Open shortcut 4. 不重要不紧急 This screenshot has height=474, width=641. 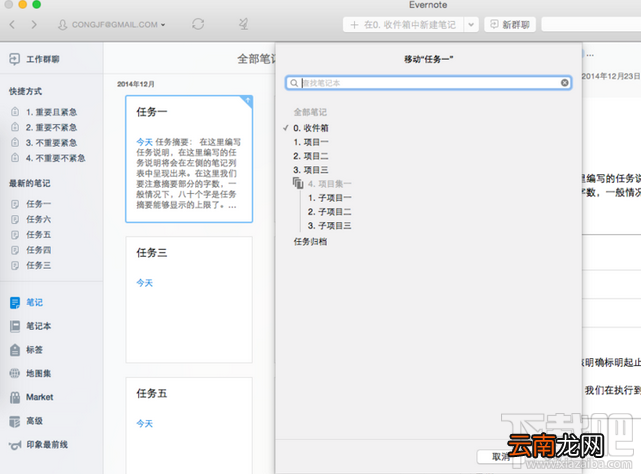[48, 158]
